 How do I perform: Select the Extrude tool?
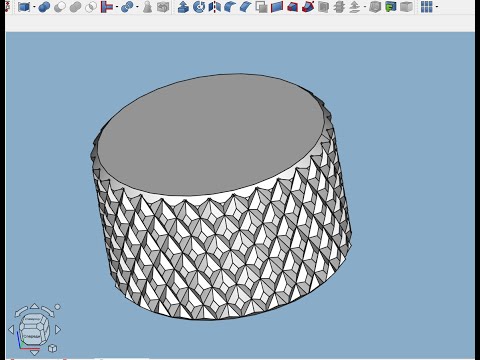183,7
